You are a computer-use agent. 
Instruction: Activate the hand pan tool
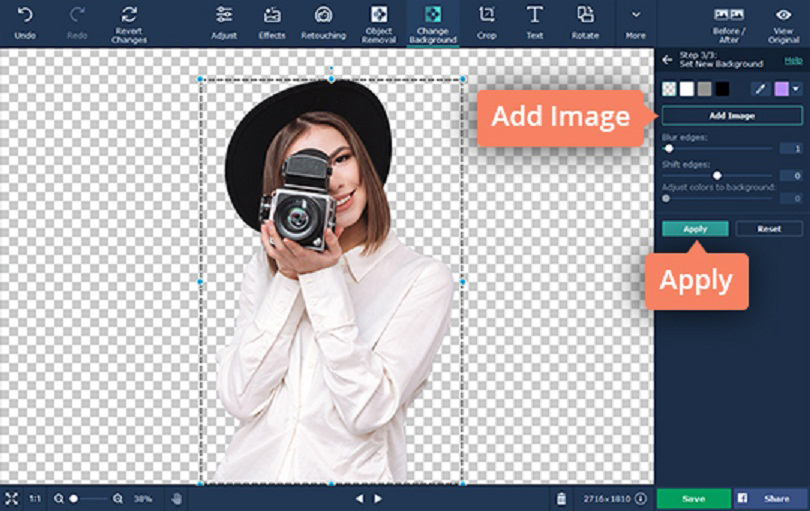coord(176,498)
